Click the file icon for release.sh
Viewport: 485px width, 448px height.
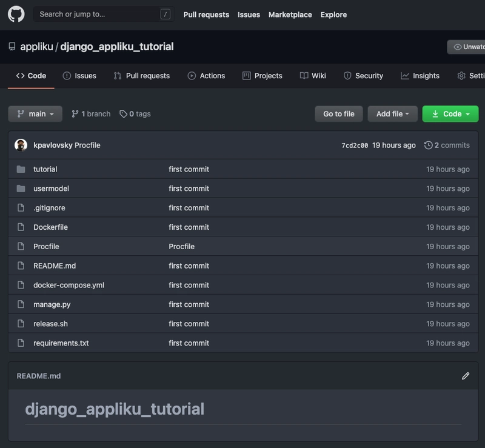click(x=21, y=324)
